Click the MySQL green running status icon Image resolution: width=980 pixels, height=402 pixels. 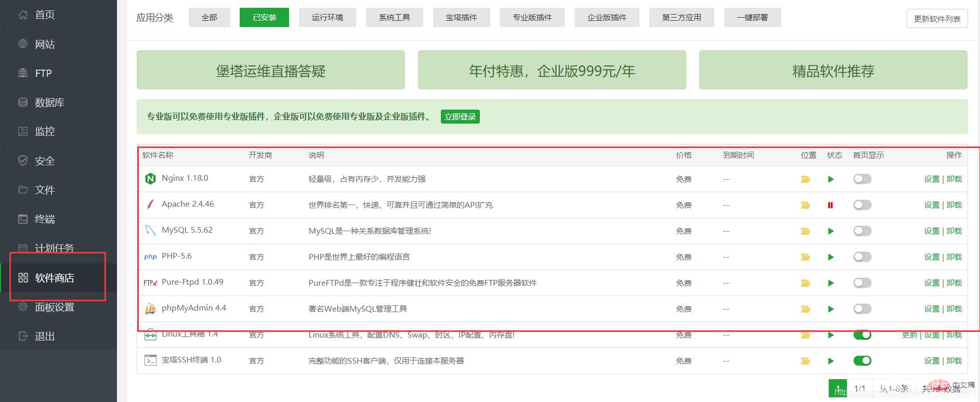[x=831, y=231]
